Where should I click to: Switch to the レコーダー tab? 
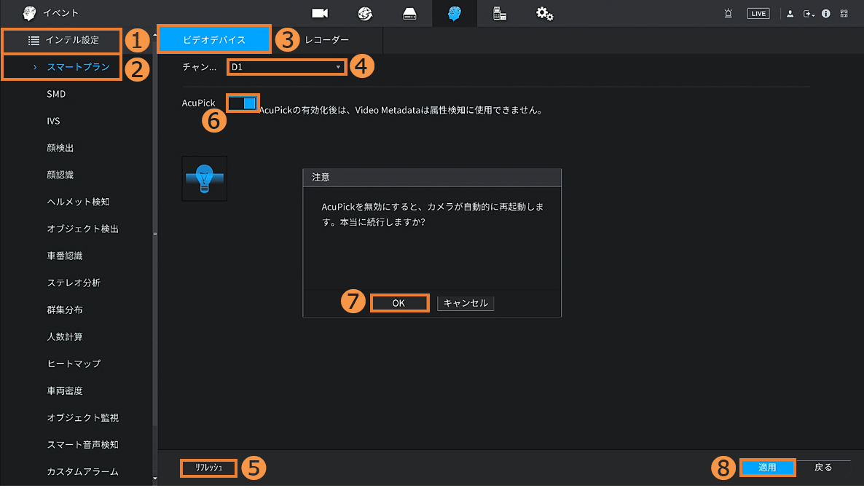coord(327,39)
